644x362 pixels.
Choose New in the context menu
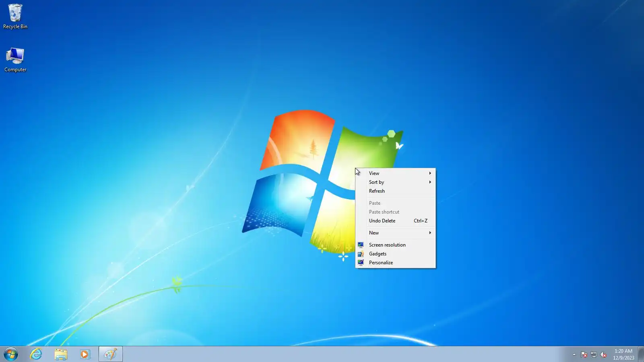tap(395, 233)
